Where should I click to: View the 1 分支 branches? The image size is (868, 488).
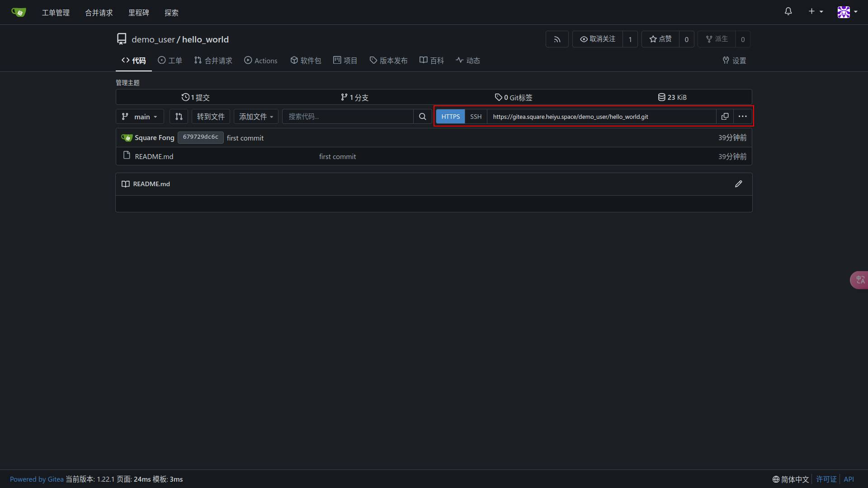coord(354,97)
